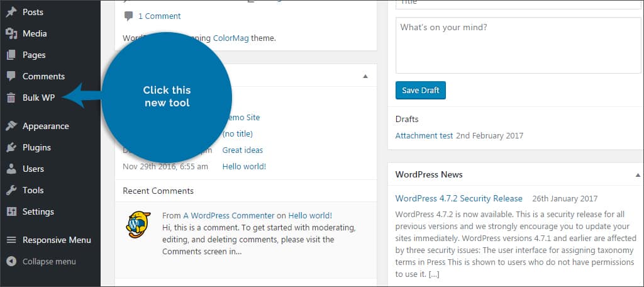Click the Users person icon
644x287 pixels.
(11, 169)
